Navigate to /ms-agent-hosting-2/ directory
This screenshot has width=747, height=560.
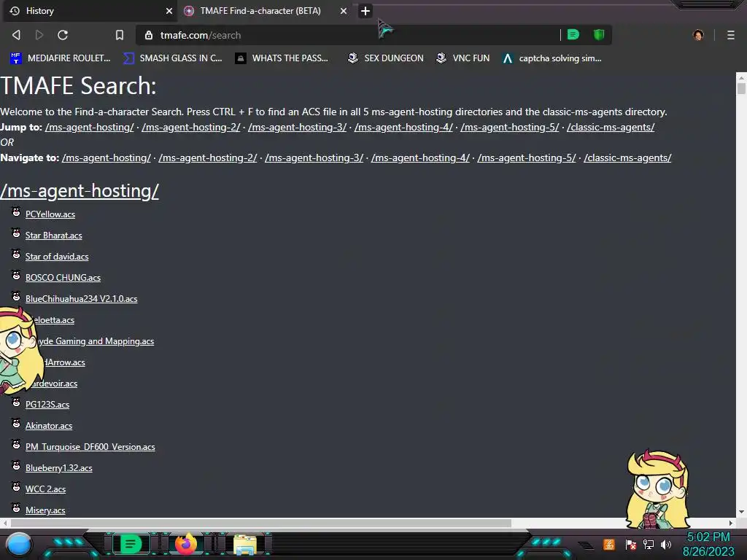click(x=208, y=157)
